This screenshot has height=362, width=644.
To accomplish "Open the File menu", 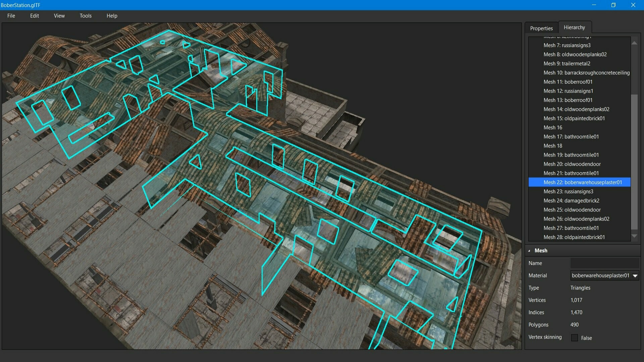I will (x=11, y=15).
